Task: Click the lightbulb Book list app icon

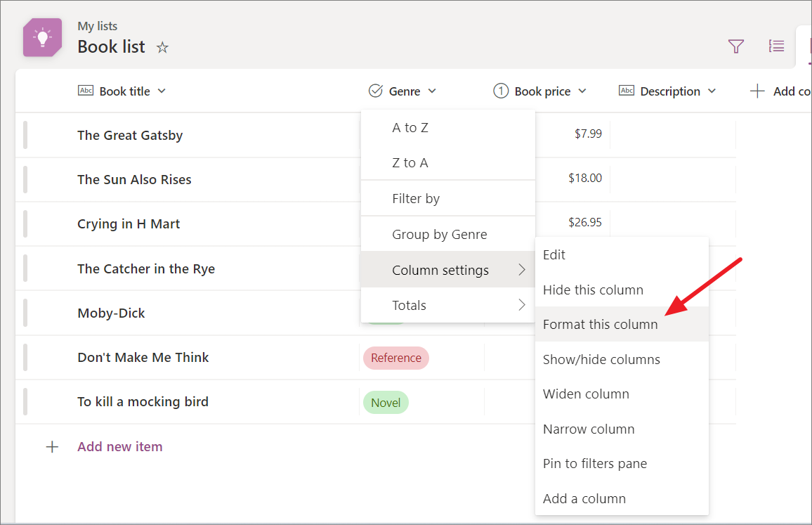Action: click(x=42, y=37)
